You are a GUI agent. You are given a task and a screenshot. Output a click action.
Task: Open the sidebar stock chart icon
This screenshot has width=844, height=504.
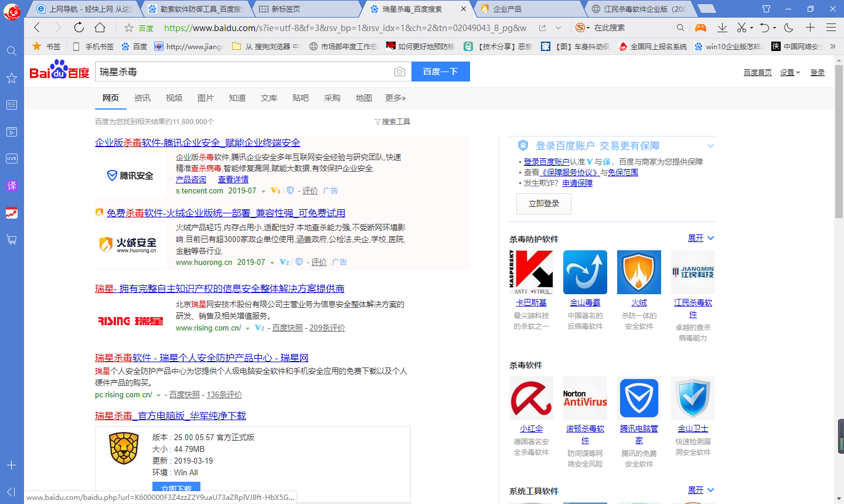coord(11,213)
